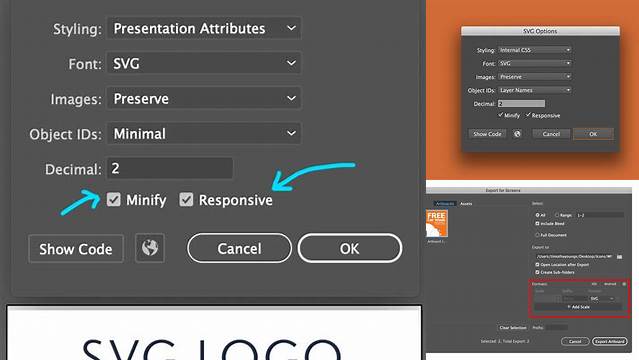This screenshot has width=639, height=360.
Task: Click Show Code in large dialog
Action: (76, 248)
